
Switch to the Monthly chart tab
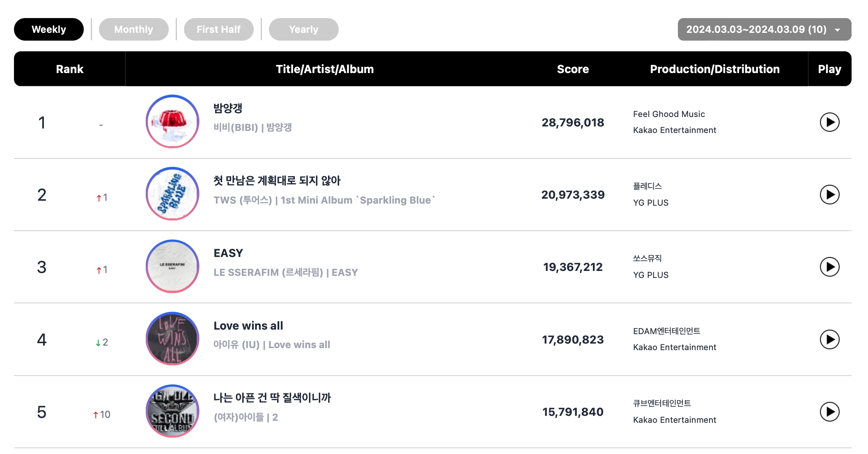pos(133,30)
